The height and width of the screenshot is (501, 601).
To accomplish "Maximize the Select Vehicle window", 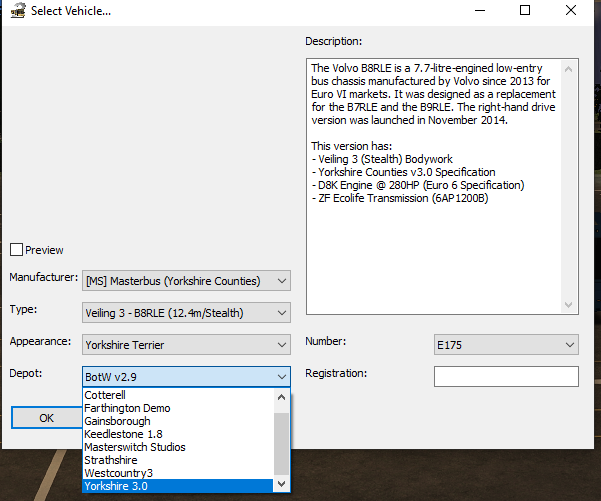I will pyautogui.click(x=525, y=10).
